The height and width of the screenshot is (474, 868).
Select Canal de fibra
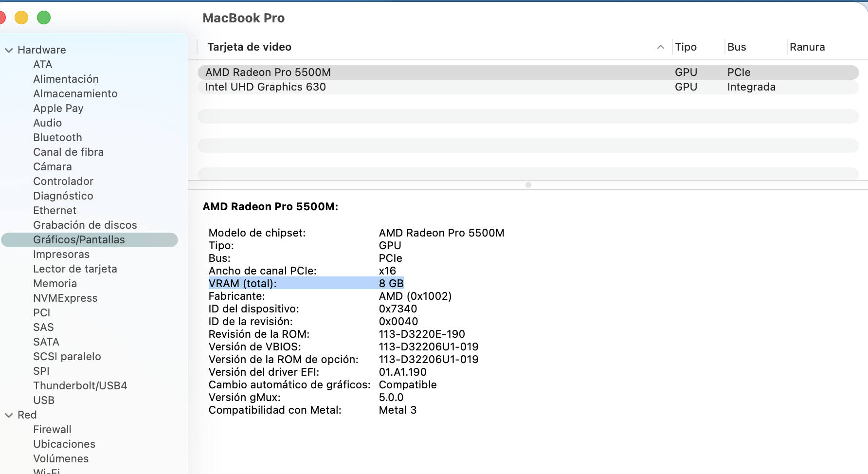pyautogui.click(x=69, y=152)
